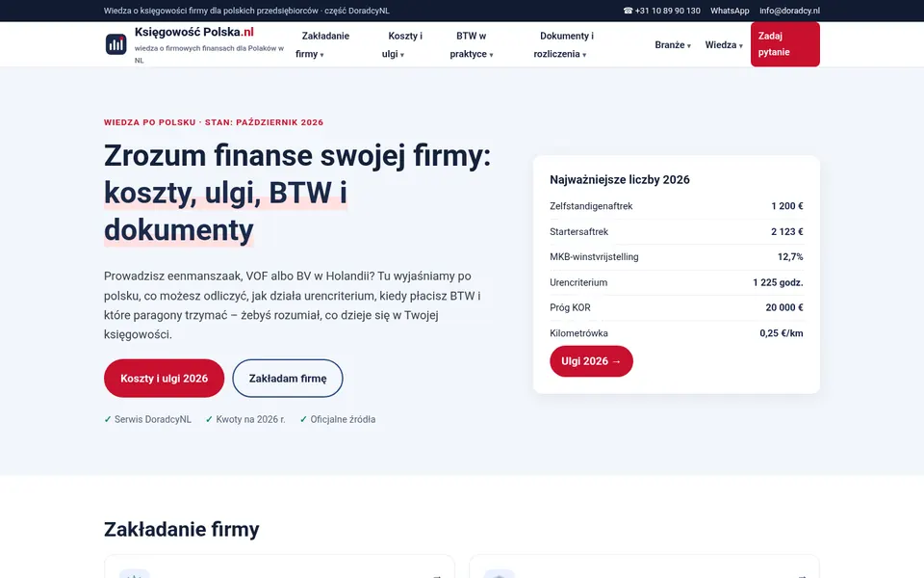Expand the Koszty i ulgi dropdown menu
The width and height of the screenshot is (924, 578).
(402, 45)
